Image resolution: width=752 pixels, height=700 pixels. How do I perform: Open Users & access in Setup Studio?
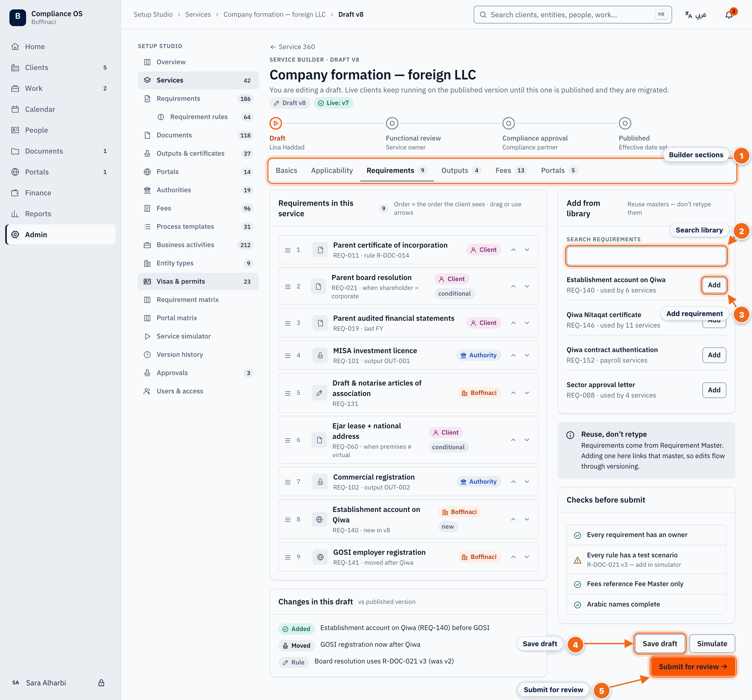[x=198, y=391]
